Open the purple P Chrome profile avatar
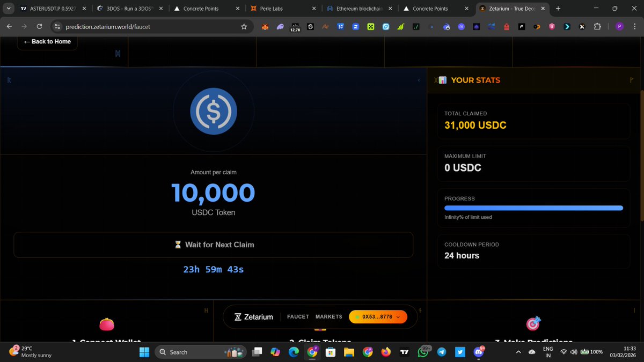 tap(619, 27)
